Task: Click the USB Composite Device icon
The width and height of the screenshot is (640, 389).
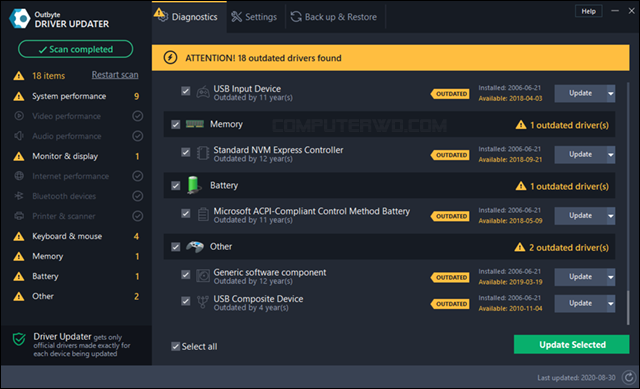Action: click(x=203, y=302)
